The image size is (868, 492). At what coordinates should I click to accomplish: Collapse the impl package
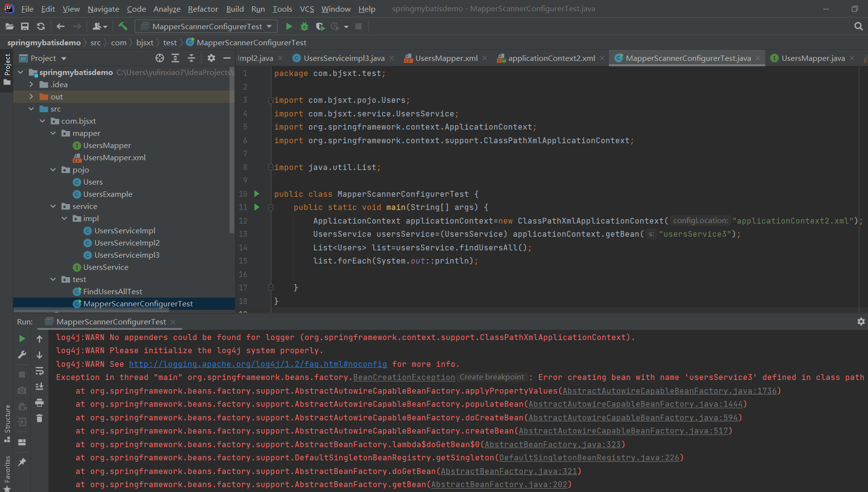(x=64, y=218)
